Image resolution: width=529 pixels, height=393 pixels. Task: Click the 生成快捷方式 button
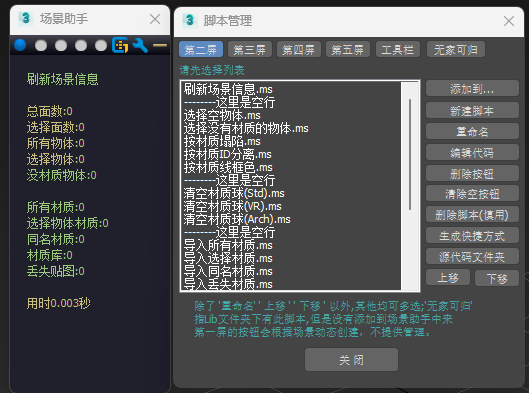point(472,235)
